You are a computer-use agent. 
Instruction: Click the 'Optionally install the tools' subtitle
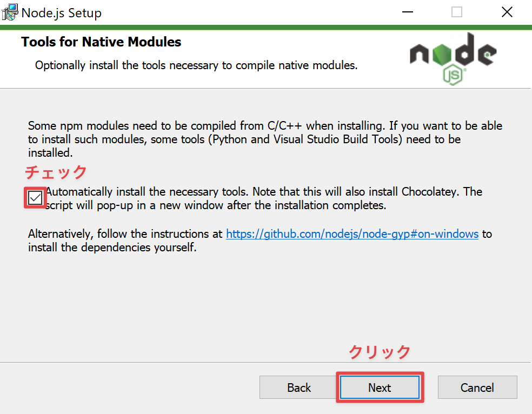196,65
